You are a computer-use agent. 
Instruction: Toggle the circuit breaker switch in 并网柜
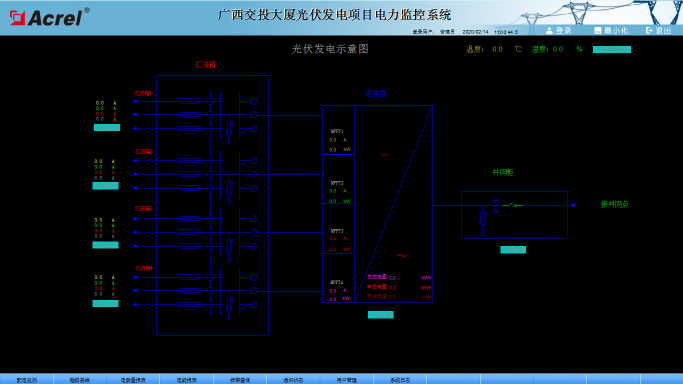tap(513, 205)
